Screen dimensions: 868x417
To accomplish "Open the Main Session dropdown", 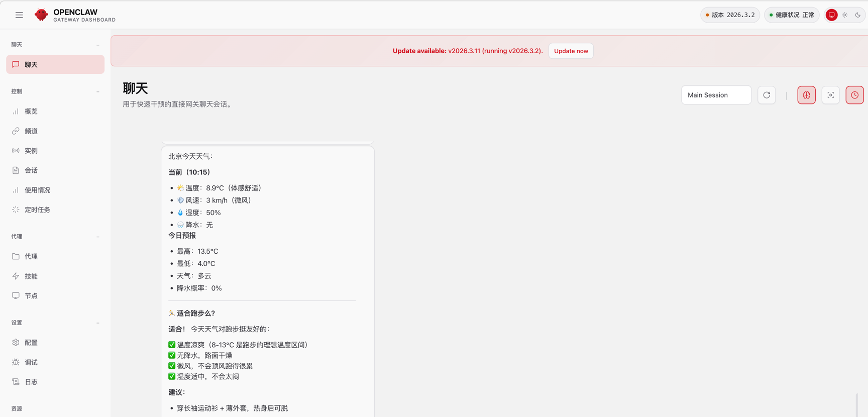I will 716,95.
